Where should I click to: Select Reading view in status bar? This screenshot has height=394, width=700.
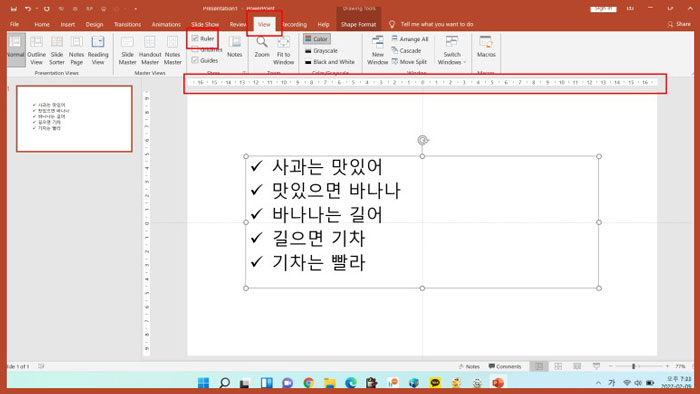click(577, 366)
